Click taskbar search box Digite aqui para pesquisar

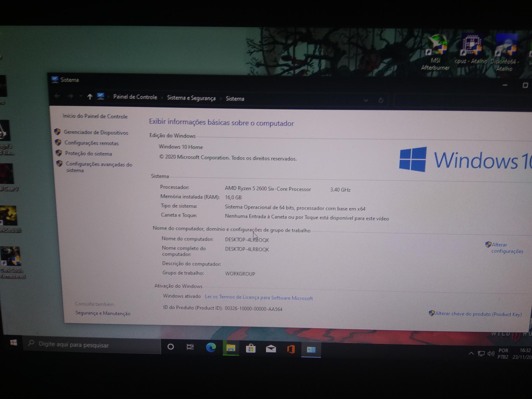click(x=92, y=345)
